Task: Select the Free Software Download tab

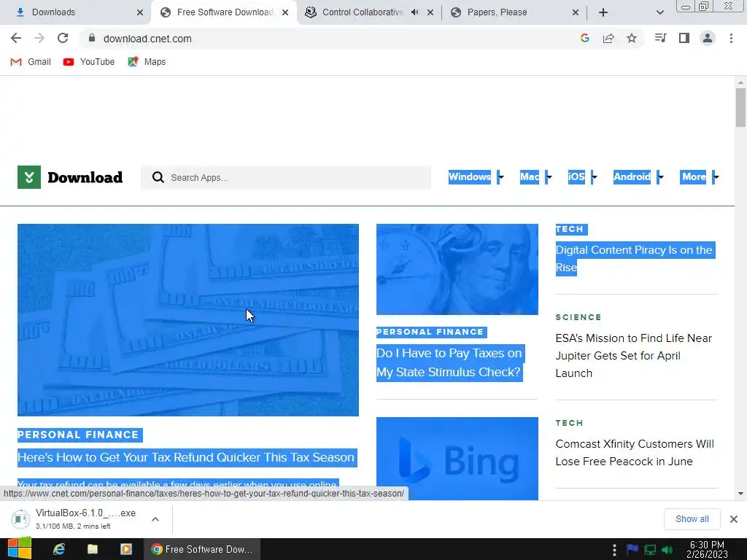Action: click(x=225, y=12)
